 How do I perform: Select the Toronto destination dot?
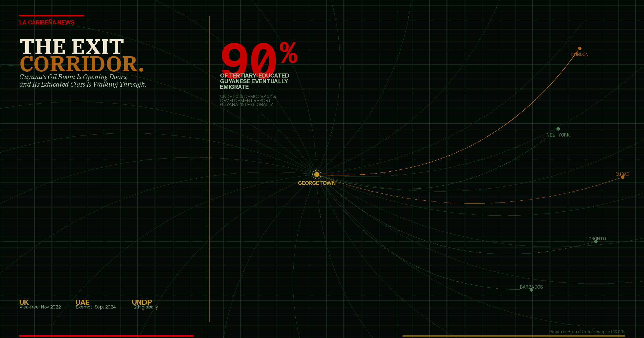pos(596,241)
